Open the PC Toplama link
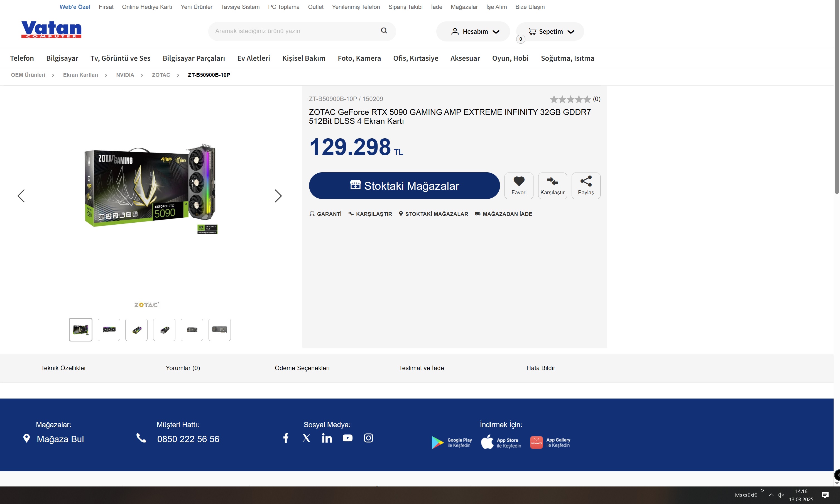The image size is (840, 504). 284,7
